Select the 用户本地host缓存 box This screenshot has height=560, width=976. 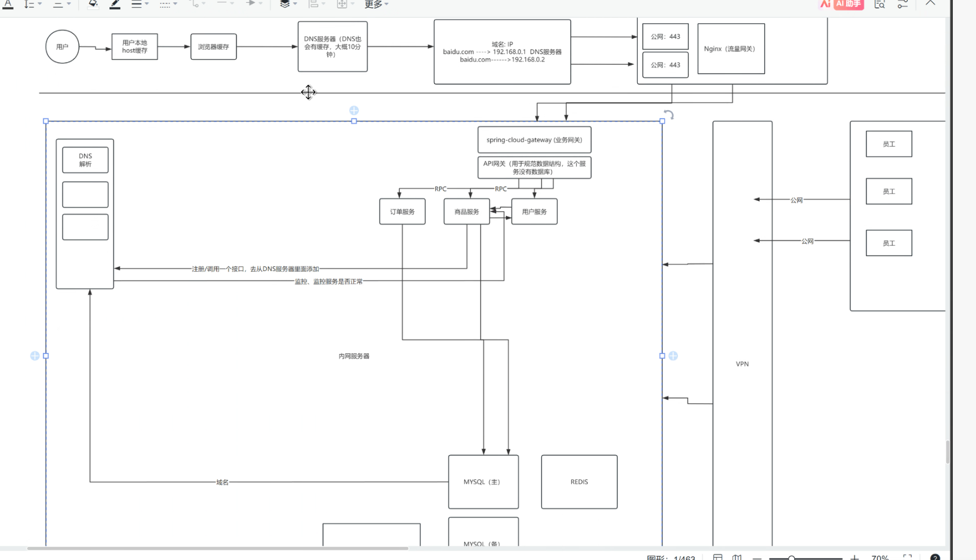click(134, 46)
